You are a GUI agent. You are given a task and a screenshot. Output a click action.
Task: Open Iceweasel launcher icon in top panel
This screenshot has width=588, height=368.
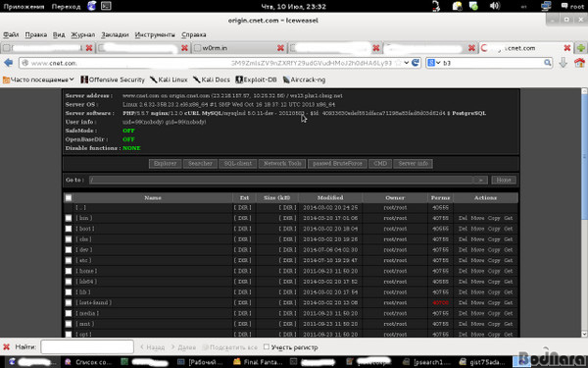[91, 6]
